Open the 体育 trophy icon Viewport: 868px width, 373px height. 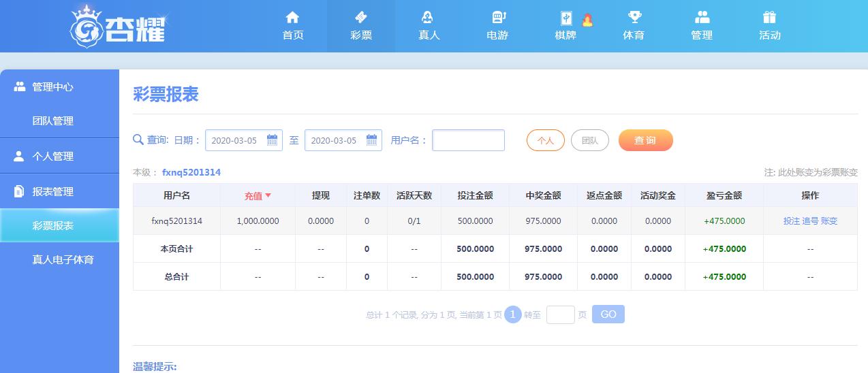(634, 18)
